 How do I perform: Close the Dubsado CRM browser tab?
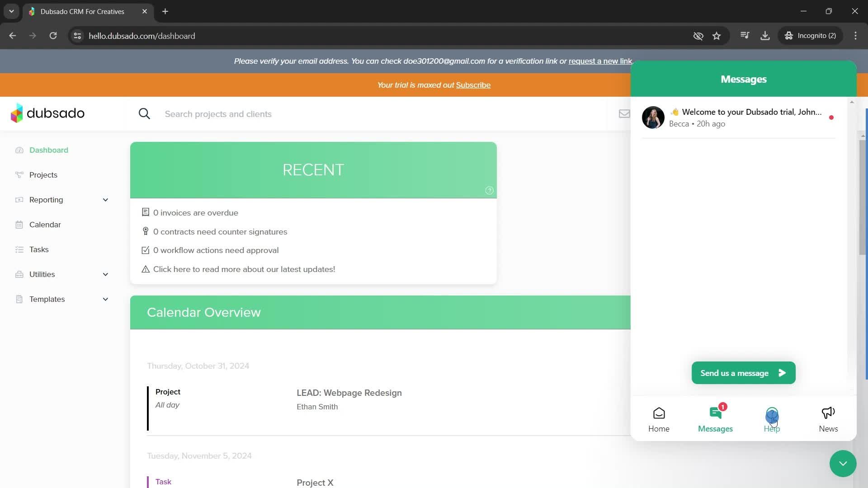point(145,11)
